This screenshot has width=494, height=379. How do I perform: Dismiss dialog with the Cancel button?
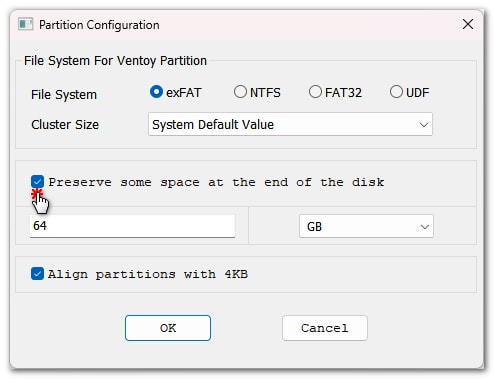(325, 328)
